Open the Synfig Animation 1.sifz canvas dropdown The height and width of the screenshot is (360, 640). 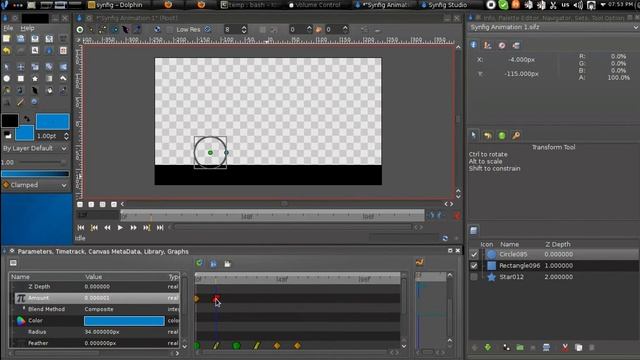554,27
